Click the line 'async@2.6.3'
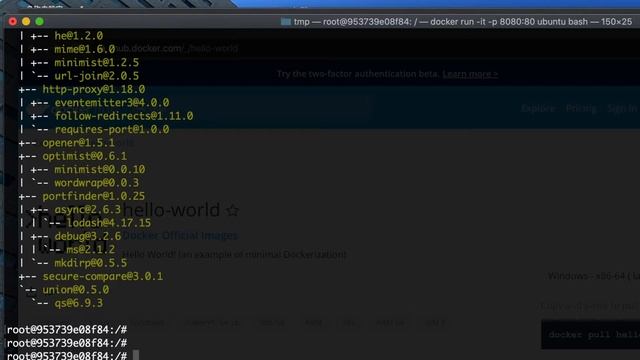Screen dimensions: 640x360 tap(88, 210)
